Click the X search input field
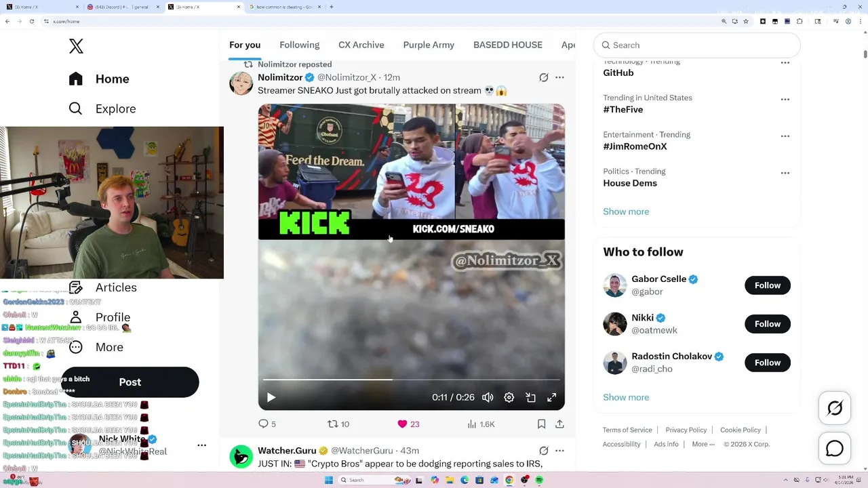The height and width of the screenshot is (488, 868). [697, 45]
